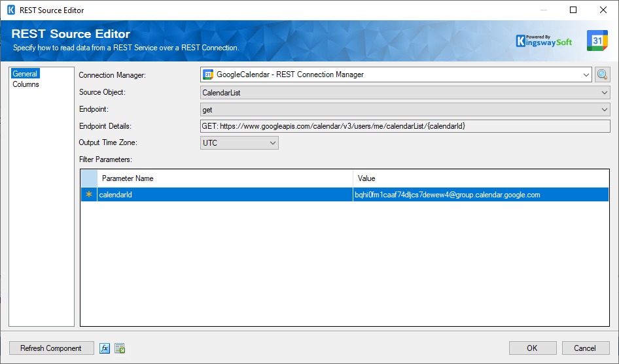Confirm with the OK button

tap(533, 348)
